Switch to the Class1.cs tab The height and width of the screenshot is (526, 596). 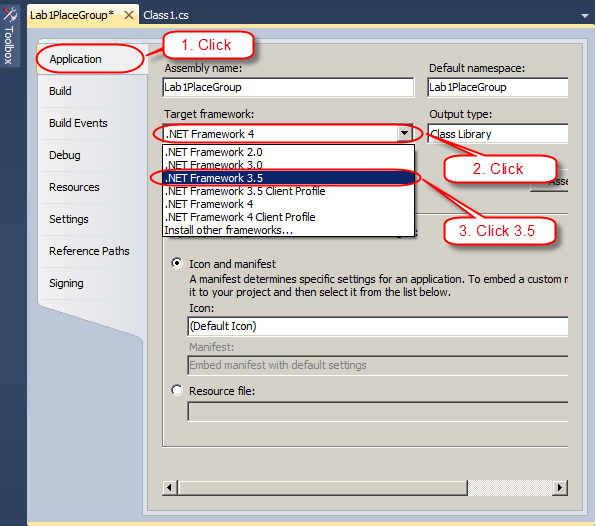[166, 15]
